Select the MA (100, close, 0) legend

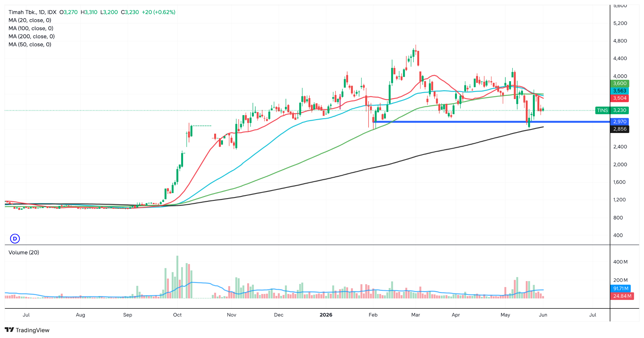[31, 28]
